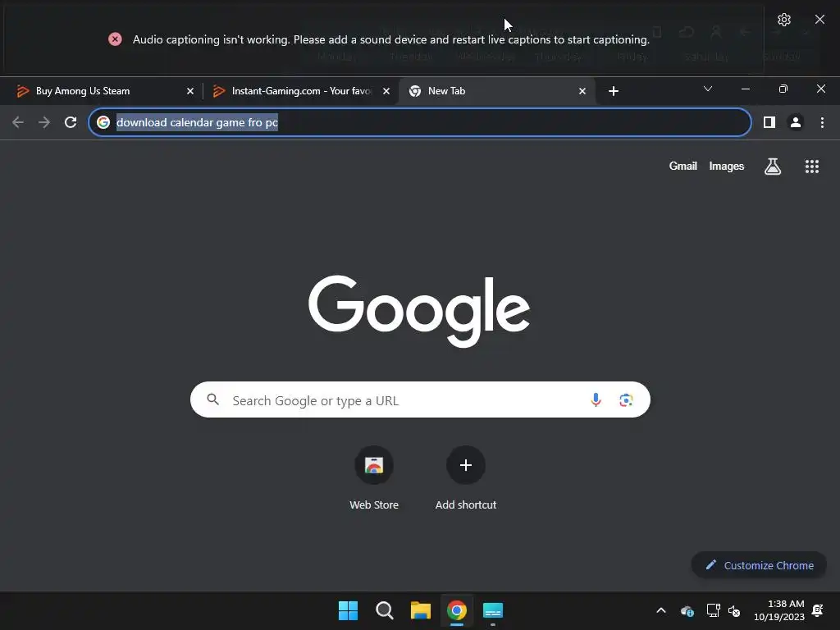Click the Google icon in address bar
This screenshot has height=630, width=840.
103,122
